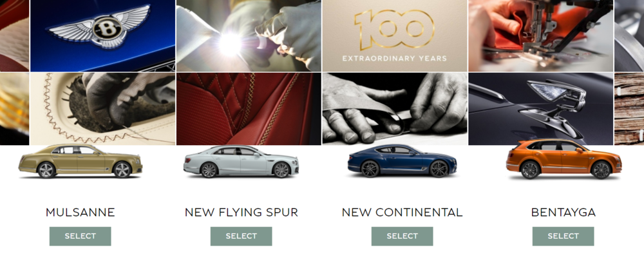This screenshot has height=267, width=644.
Task: Select the hand-stitching leather tile
Action: (102, 109)
